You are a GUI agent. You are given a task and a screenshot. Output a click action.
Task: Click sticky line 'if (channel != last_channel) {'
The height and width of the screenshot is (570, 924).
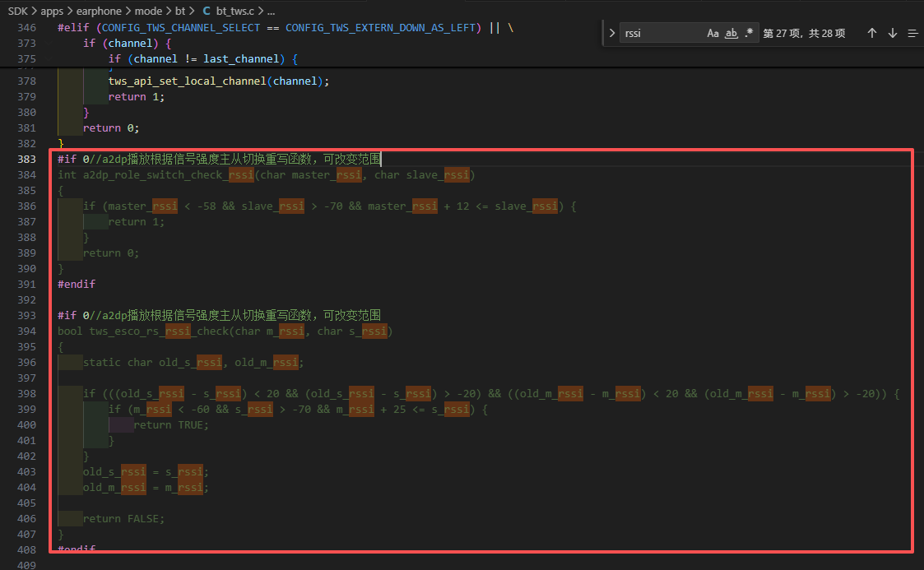pos(202,59)
